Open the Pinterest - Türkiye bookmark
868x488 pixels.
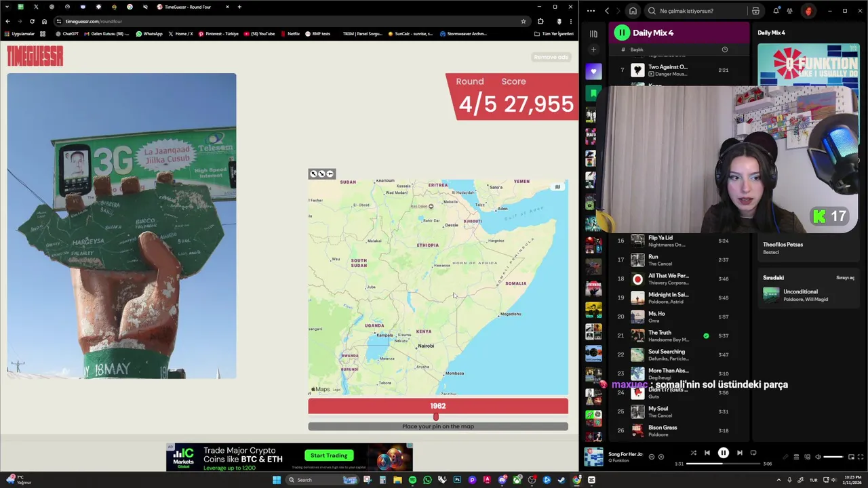click(218, 34)
